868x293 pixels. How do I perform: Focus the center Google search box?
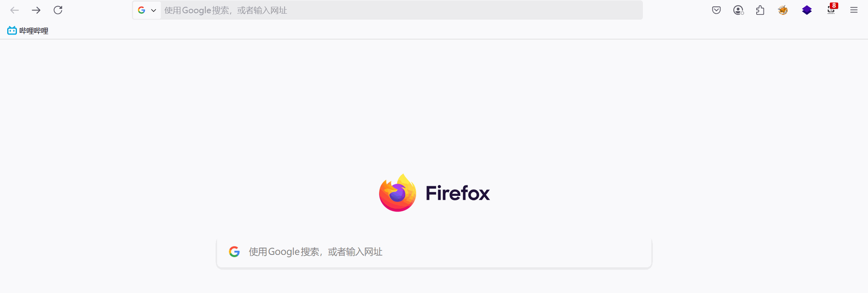pyautogui.click(x=434, y=252)
